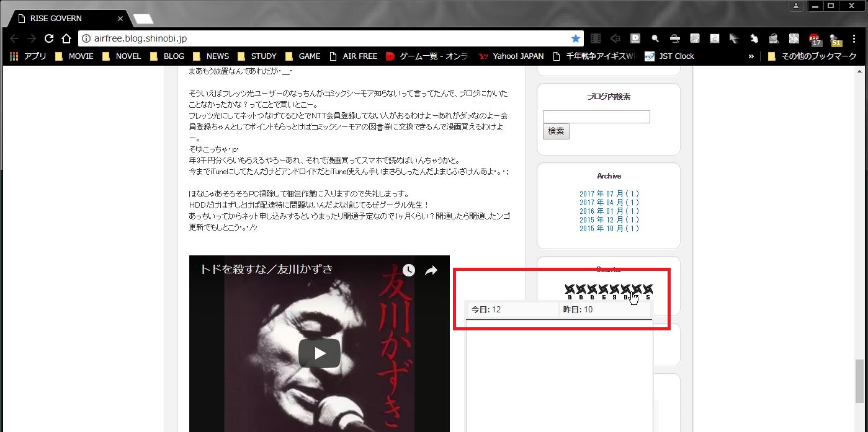Click the shuriken visitor counter image
Image resolution: width=868 pixels, height=432 pixels.
(x=609, y=291)
